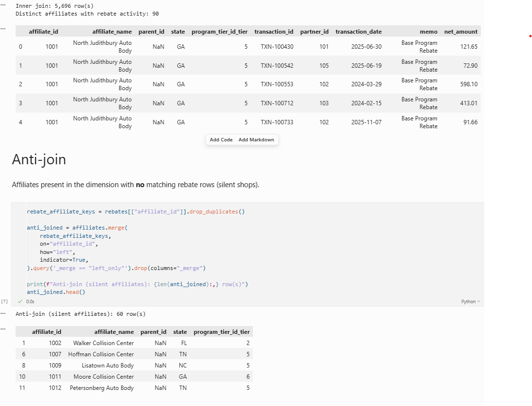Select Hoffman Collision Center row name
The height and width of the screenshot is (406, 532).
[x=101, y=354]
